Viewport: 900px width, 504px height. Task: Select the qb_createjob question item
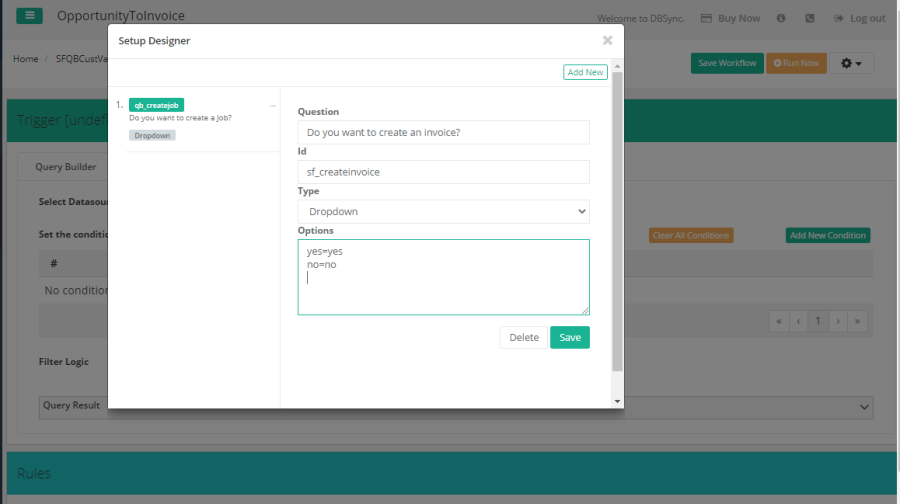[156, 105]
